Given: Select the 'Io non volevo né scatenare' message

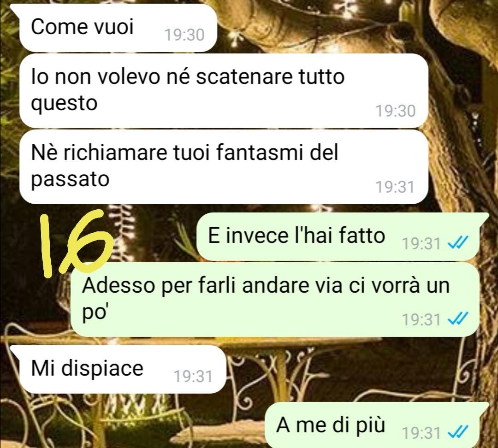Looking at the screenshot, I should tap(224, 91).
